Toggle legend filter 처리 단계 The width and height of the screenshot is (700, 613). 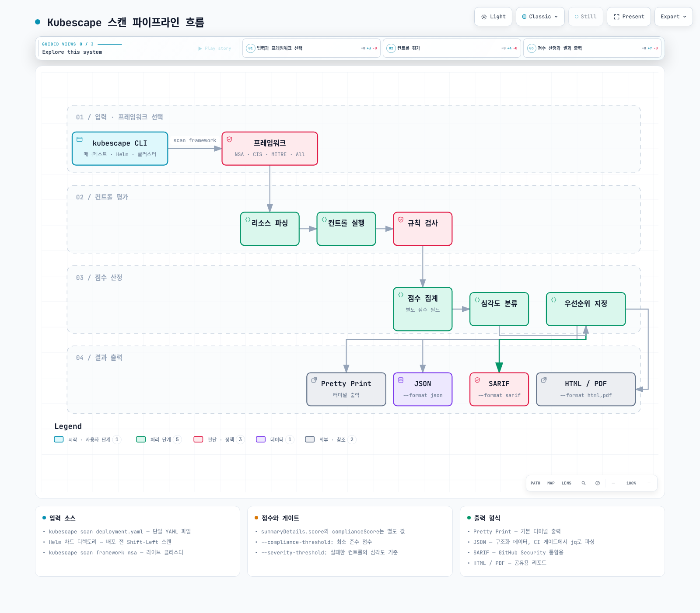coord(158,439)
